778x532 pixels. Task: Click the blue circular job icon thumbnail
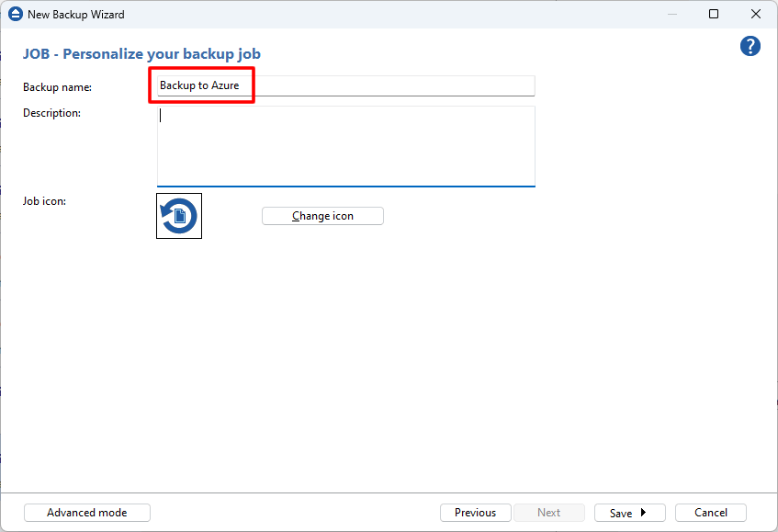[178, 215]
